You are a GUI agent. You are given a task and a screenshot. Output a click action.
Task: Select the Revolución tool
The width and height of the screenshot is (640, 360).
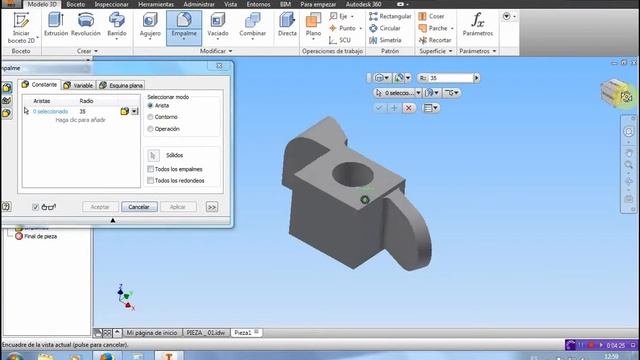point(86,25)
